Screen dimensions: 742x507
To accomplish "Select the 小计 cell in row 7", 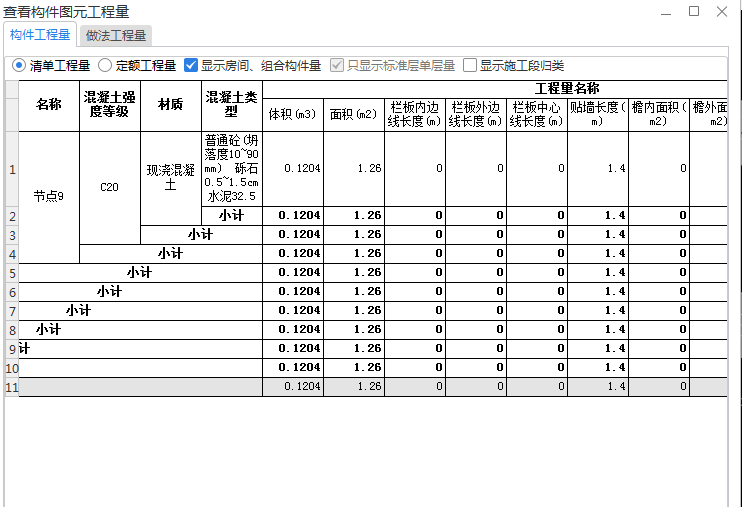I will pos(141,311).
